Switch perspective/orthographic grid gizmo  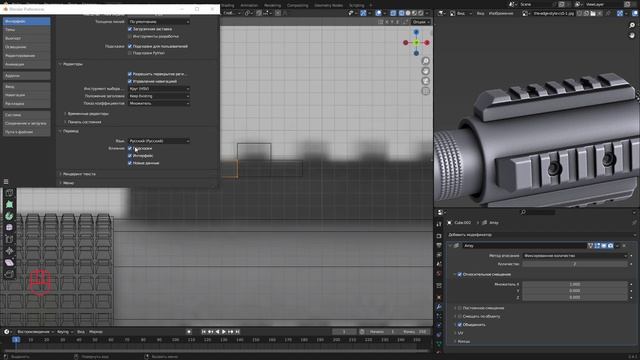[425, 91]
